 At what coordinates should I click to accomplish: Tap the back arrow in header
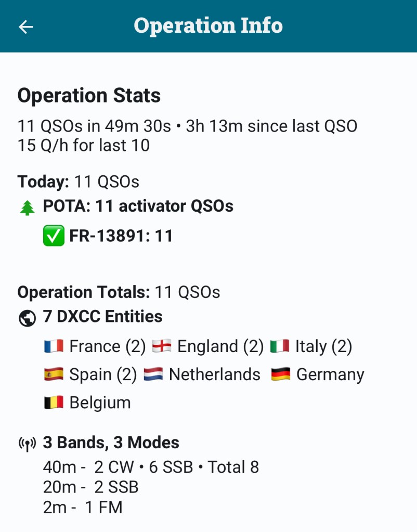[x=25, y=27]
